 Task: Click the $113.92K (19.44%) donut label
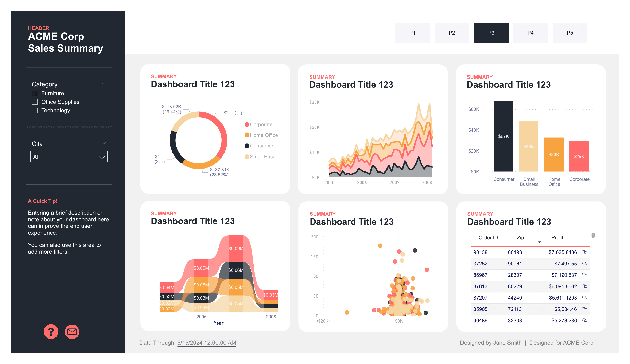[172, 109]
